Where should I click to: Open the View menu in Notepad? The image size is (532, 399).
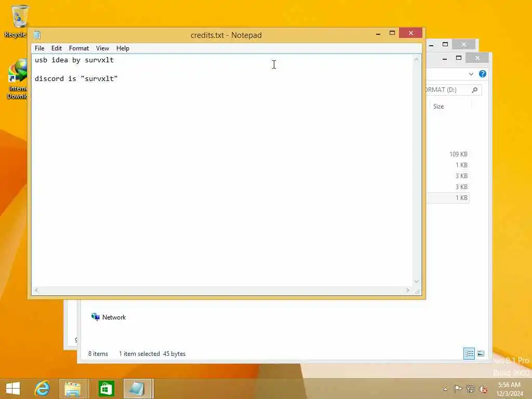click(x=102, y=48)
